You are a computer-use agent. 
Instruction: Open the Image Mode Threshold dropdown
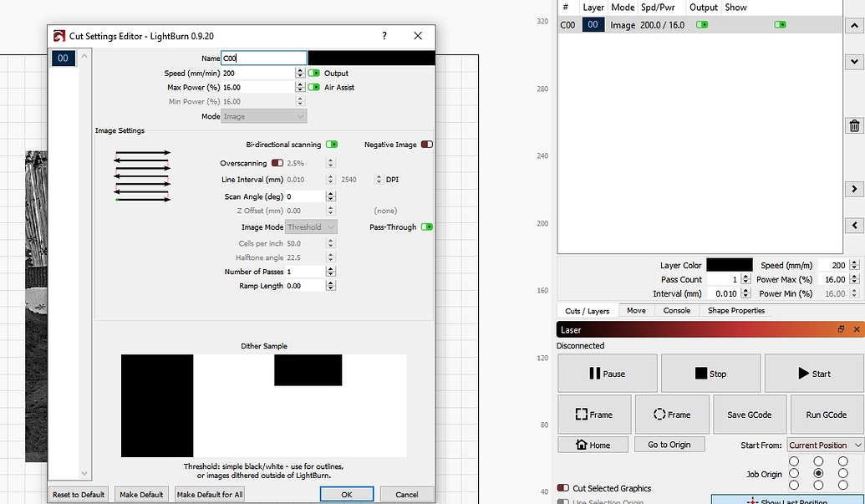click(311, 226)
